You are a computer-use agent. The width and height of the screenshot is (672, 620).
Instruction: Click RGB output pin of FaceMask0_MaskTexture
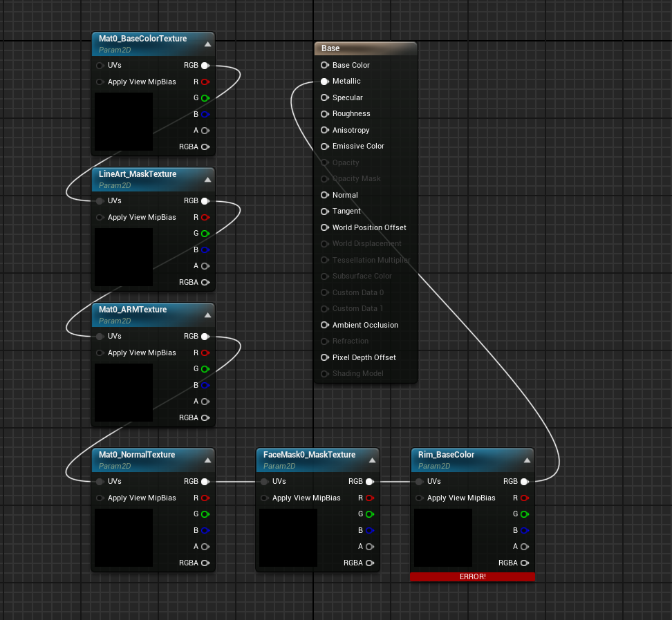click(370, 482)
